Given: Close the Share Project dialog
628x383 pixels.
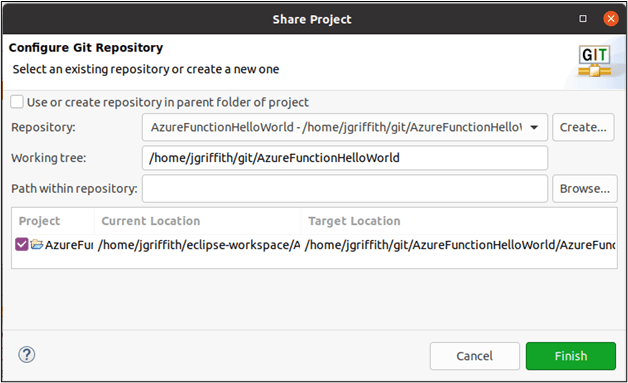Looking at the screenshot, I should [x=611, y=18].
